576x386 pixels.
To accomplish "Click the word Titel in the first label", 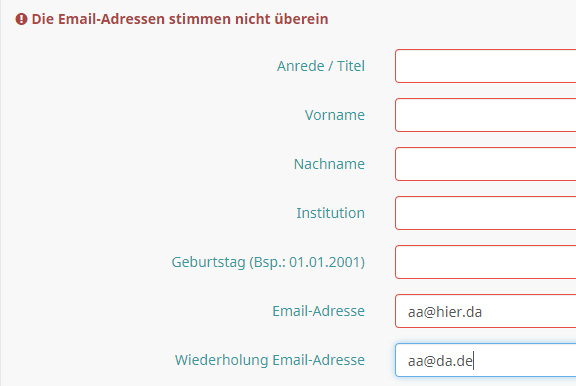I will 351,66.
